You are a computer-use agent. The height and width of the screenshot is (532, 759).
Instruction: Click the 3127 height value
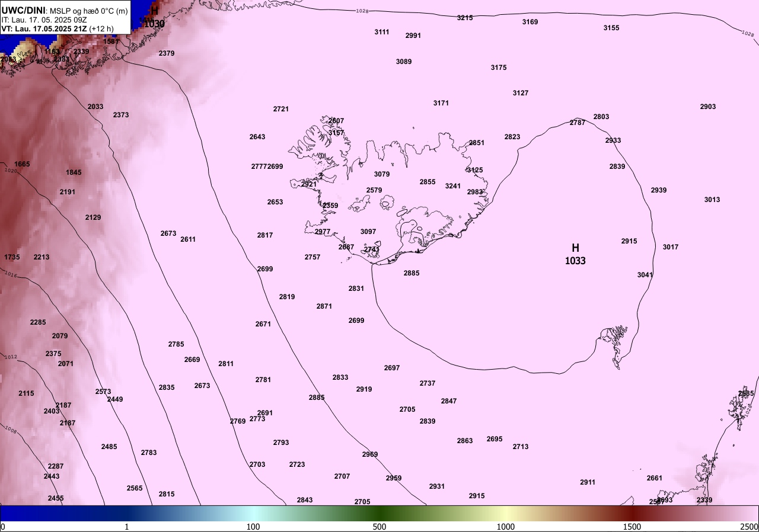pyautogui.click(x=521, y=93)
